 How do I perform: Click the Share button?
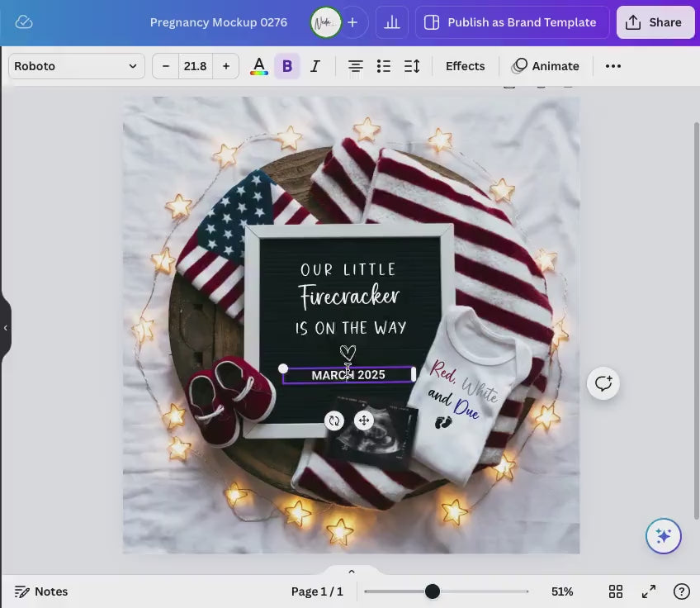[655, 22]
